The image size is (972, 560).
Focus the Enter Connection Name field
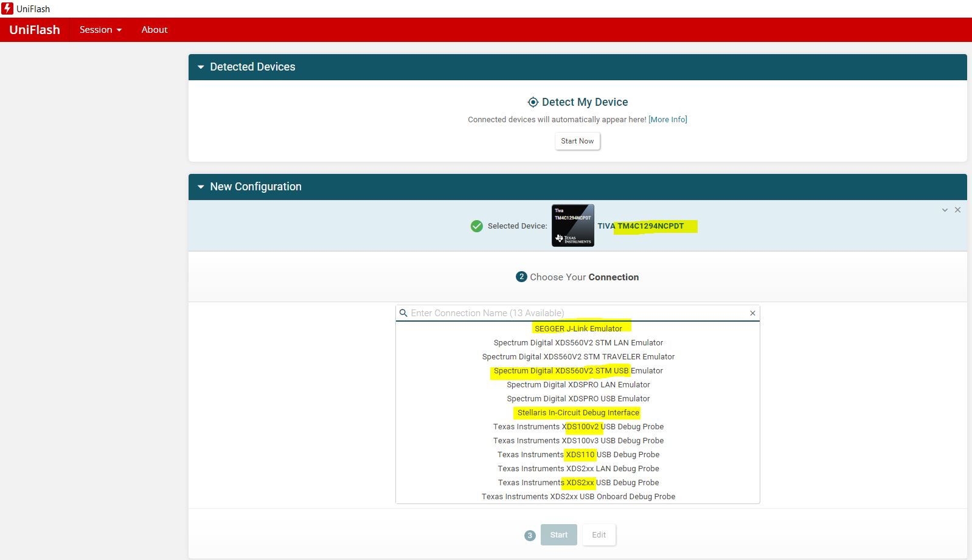pyautogui.click(x=578, y=313)
